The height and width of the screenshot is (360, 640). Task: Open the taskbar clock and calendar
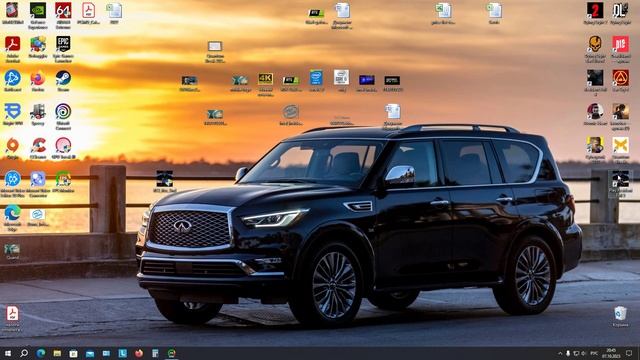(611, 353)
